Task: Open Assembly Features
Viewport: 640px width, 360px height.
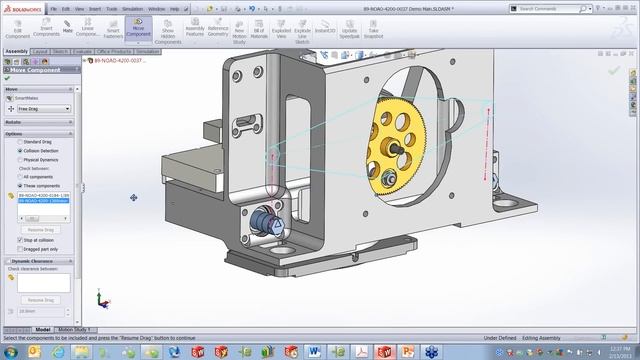Action: (x=195, y=27)
